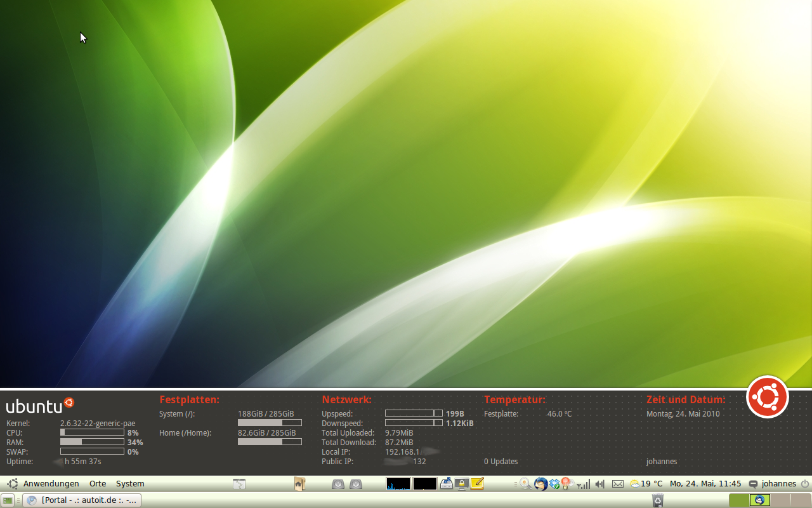The height and width of the screenshot is (508, 812).
Task: Click the weather applet showing 19 °C
Action: pos(646,484)
